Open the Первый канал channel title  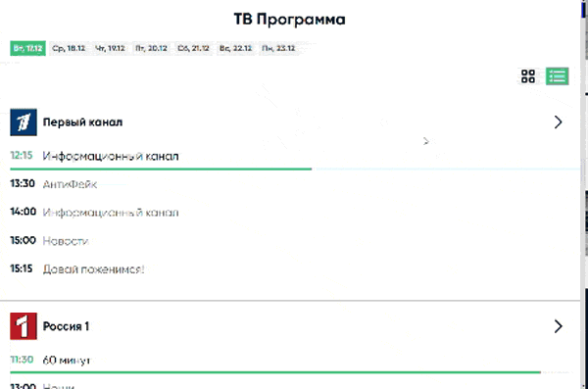82,122
